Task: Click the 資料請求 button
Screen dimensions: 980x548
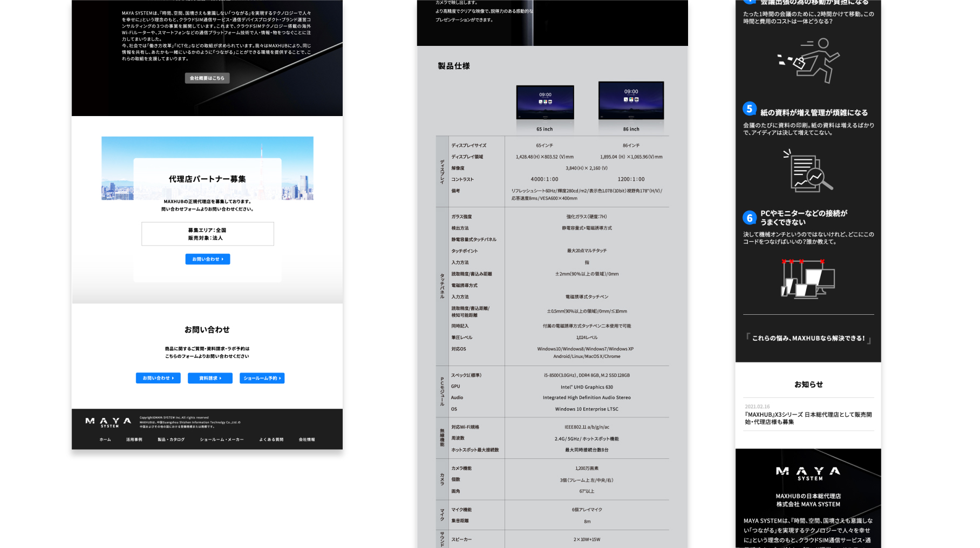Action: [x=210, y=378]
